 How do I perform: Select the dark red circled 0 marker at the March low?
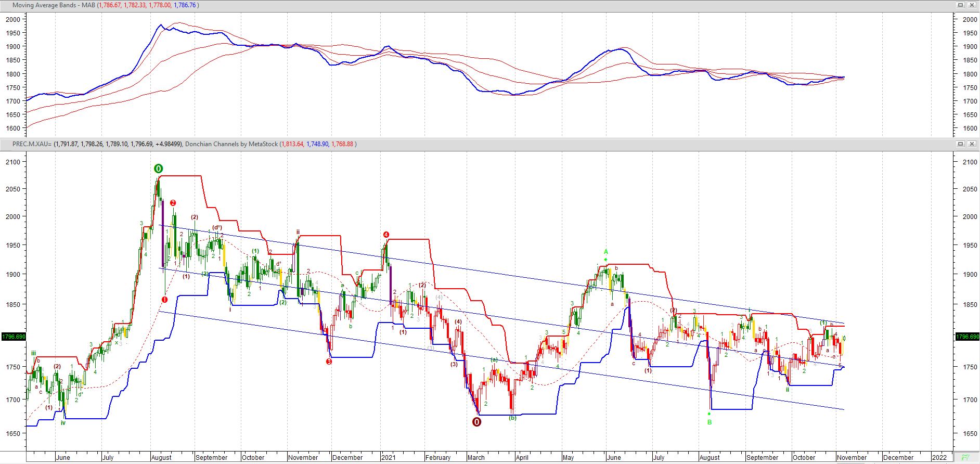[x=476, y=422]
